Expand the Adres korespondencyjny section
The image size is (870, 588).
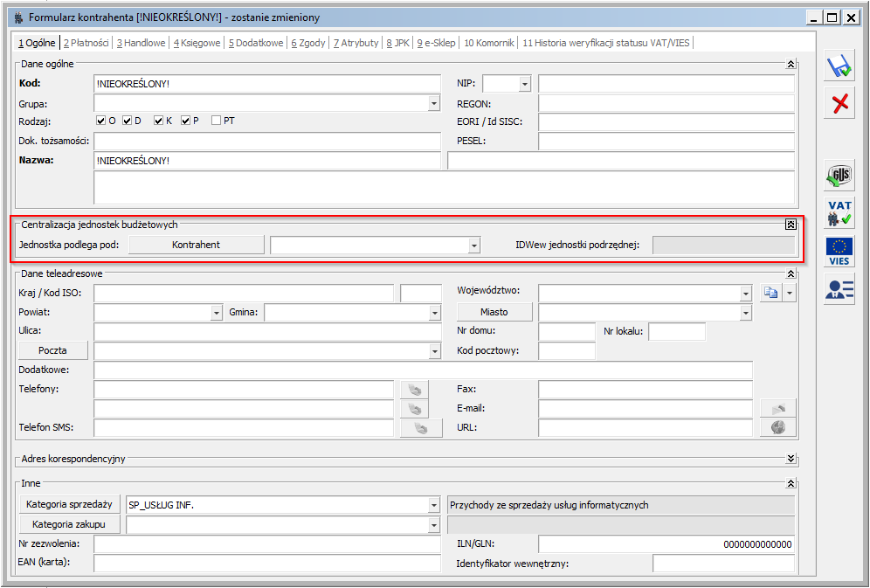pos(791,458)
